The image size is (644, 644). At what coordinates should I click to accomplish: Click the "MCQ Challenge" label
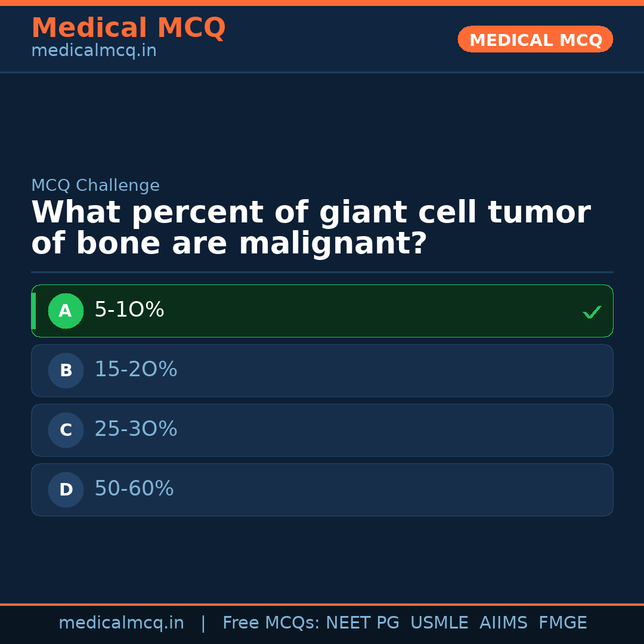95,186
